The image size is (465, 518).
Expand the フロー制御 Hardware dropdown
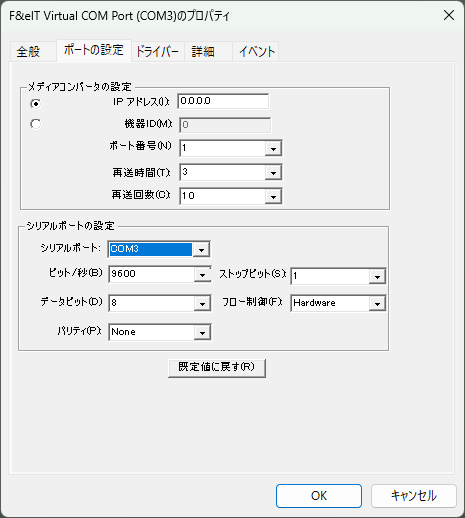click(377, 304)
